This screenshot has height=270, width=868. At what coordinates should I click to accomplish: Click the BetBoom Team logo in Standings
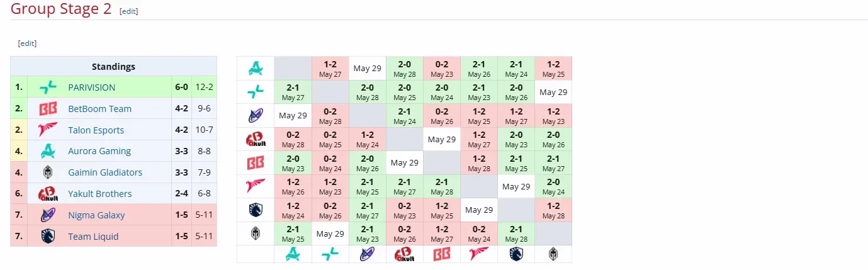[48, 109]
